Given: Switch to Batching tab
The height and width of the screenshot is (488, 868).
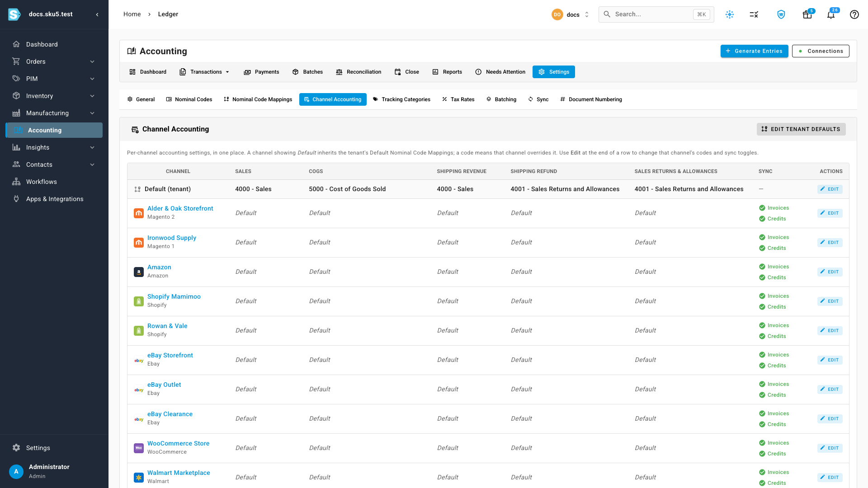Looking at the screenshot, I should pos(501,99).
